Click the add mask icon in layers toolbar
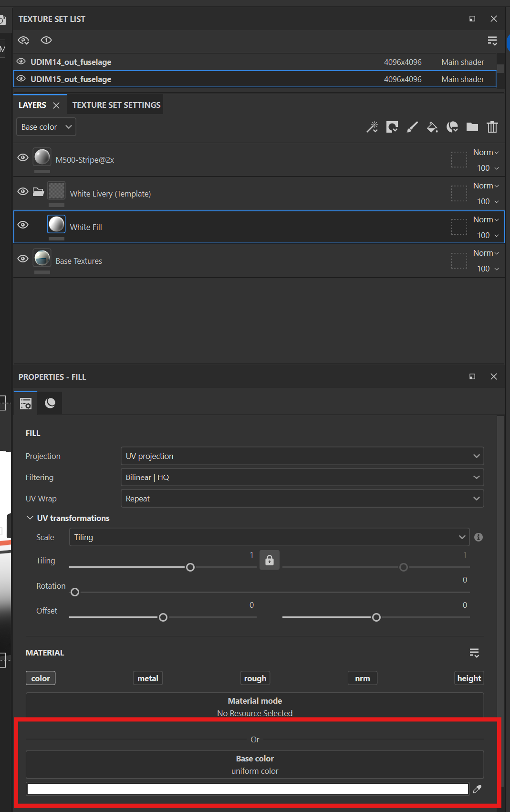Viewport: 510px width, 812px height. [x=392, y=127]
